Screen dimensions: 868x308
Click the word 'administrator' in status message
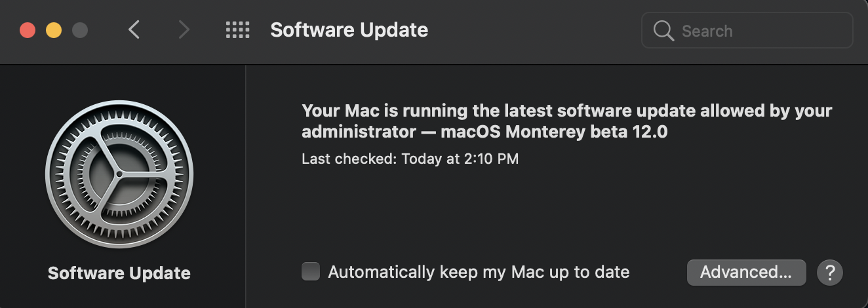(359, 132)
